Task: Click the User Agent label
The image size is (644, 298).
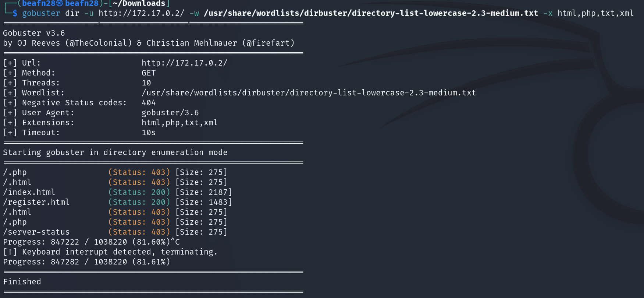Action: [48, 113]
